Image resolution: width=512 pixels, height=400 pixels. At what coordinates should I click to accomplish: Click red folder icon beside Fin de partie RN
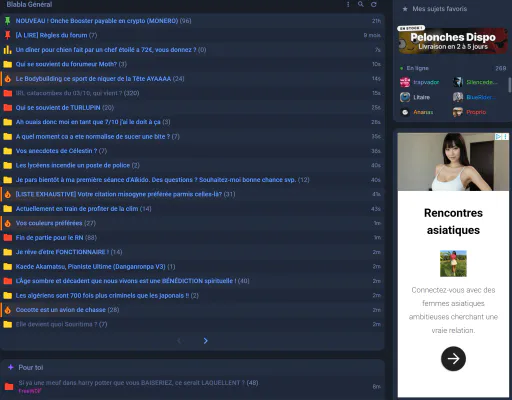click(x=7, y=238)
